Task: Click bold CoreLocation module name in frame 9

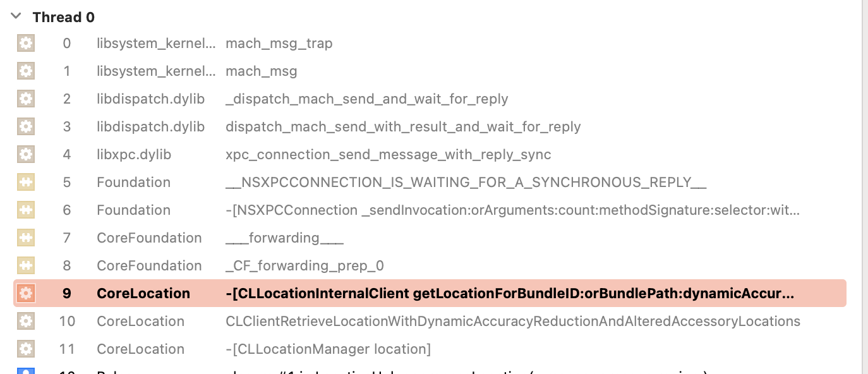Action: [143, 294]
